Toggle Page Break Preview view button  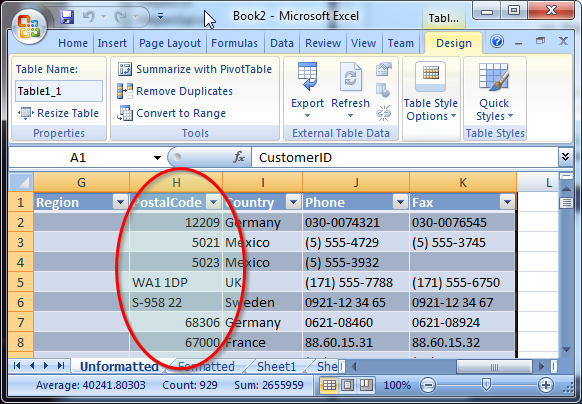point(366,385)
